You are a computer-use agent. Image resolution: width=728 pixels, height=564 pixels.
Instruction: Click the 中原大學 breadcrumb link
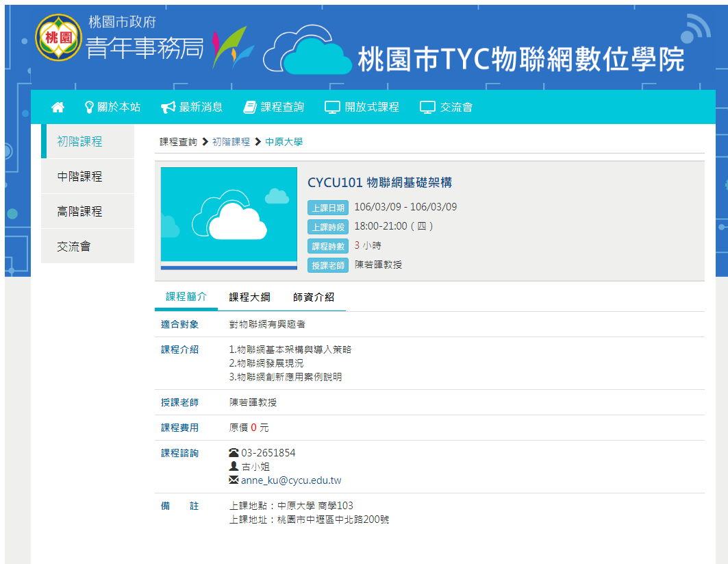[284, 142]
